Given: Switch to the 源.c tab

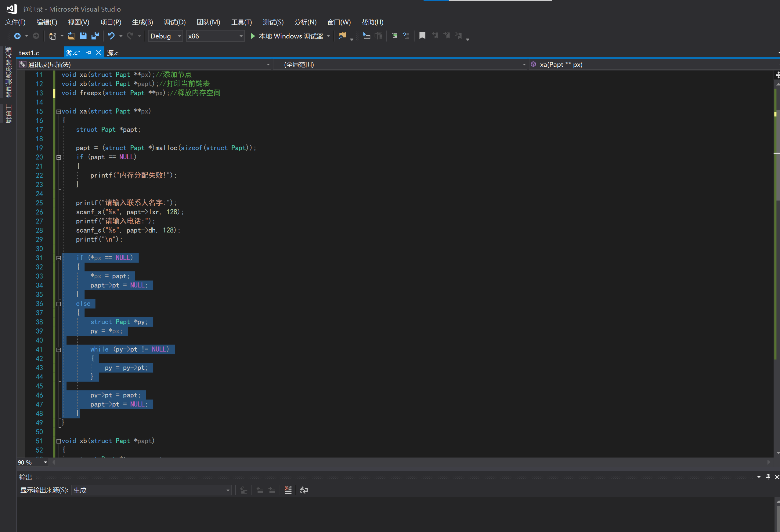Looking at the screenshot, I should [112, 53].
